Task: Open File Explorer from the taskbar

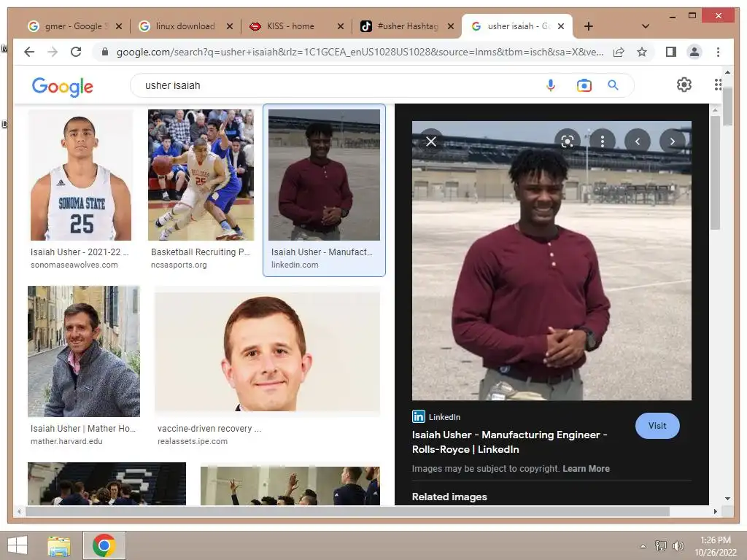Action: point(59,545)
